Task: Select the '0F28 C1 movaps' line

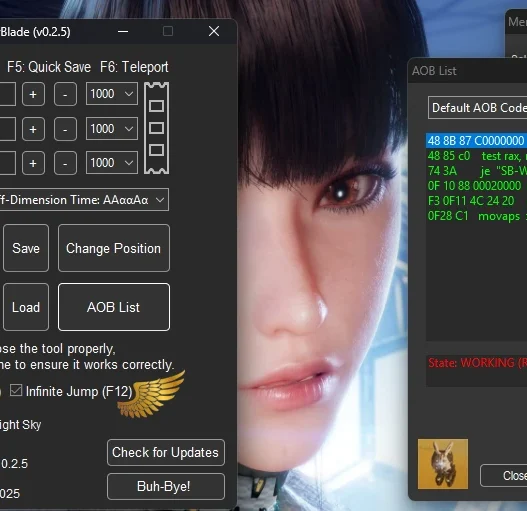Action: pos(476,216)
